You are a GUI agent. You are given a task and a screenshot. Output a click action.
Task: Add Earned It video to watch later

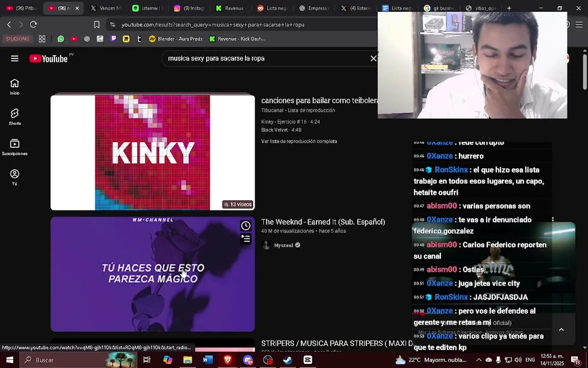point(246,225)
